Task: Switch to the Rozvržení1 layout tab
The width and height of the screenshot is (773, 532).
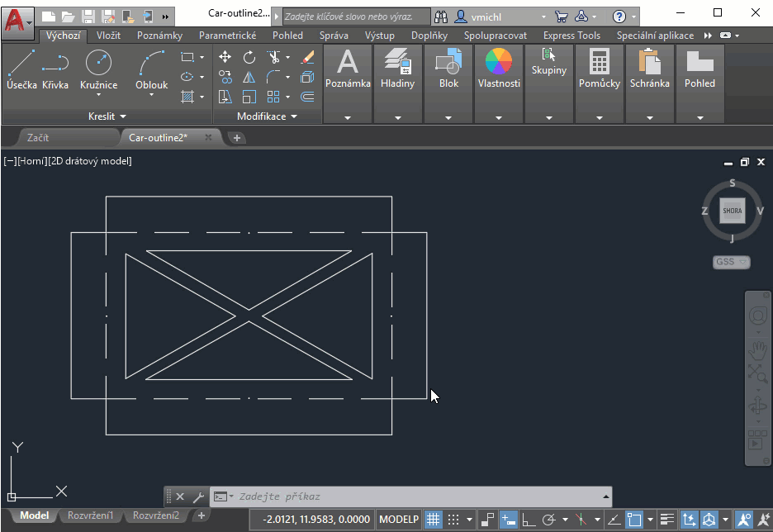Action: point(90,515)
